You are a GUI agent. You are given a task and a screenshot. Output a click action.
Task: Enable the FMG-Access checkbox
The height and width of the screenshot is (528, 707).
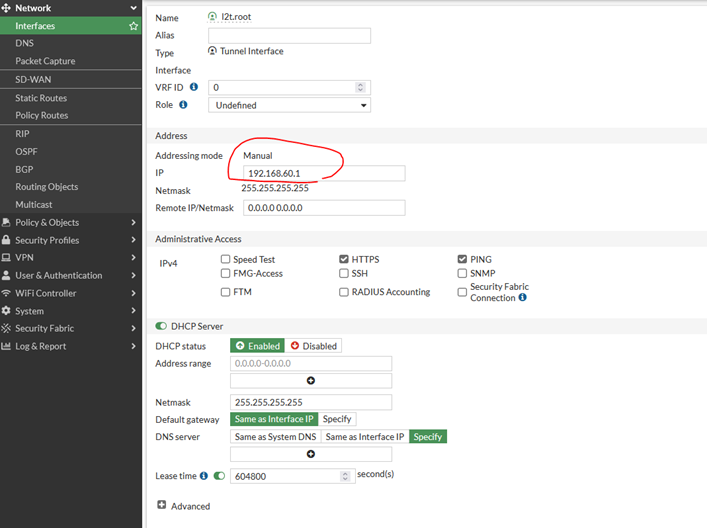click(225, 273)
